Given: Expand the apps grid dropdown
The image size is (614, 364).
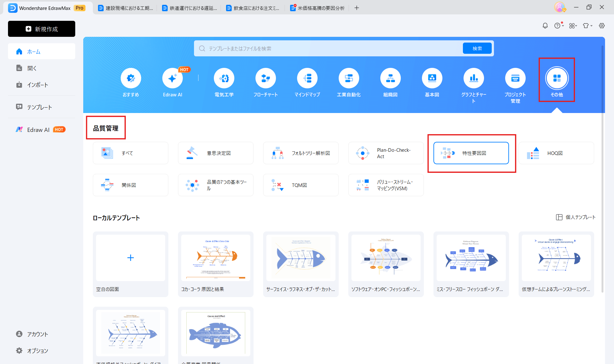Looking at the screenshot, I should pos(573,26).
